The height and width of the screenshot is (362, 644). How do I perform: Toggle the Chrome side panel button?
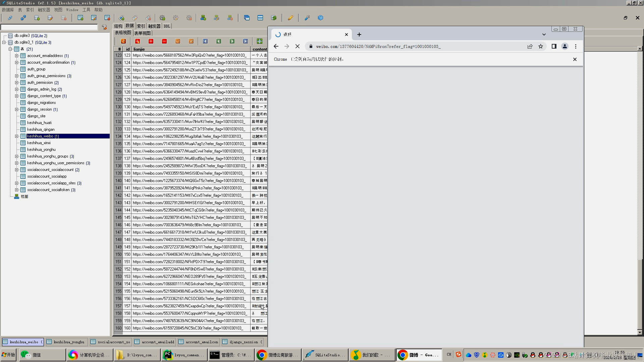coord(554,46)
